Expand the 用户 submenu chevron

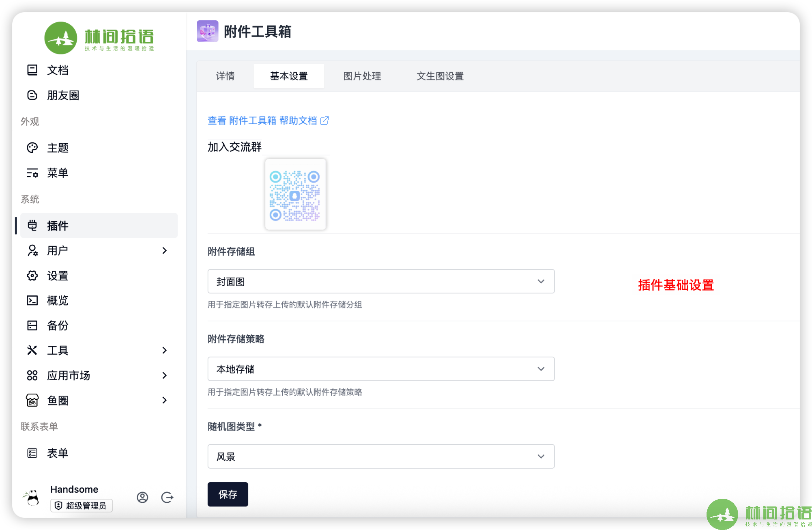click(x=164, y=251)
